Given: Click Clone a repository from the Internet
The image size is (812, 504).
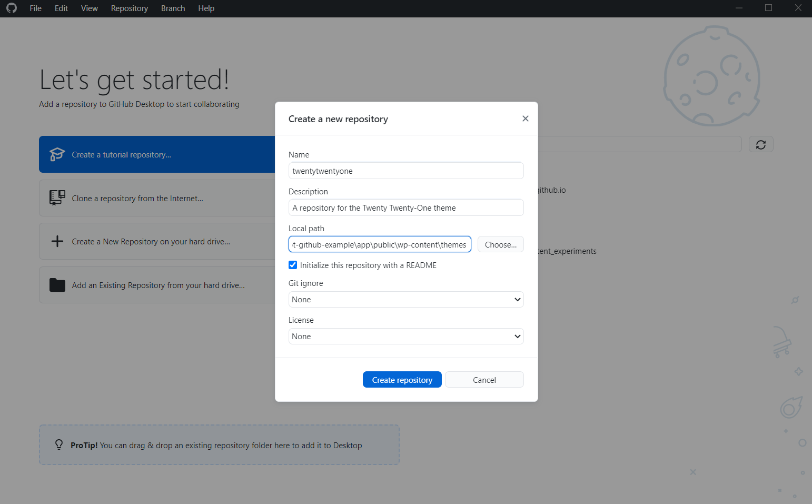Looking at the screenshot, I should click(x=157, y=198).
